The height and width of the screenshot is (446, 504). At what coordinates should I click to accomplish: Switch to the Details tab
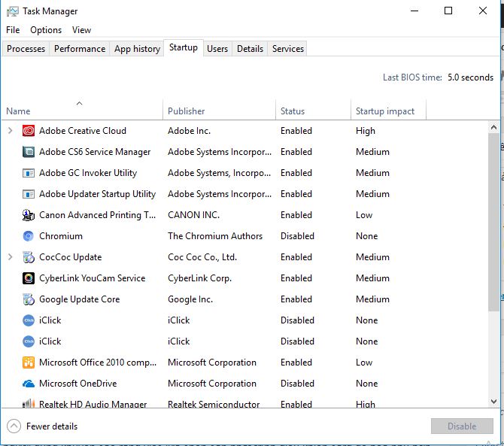(250, 49)
